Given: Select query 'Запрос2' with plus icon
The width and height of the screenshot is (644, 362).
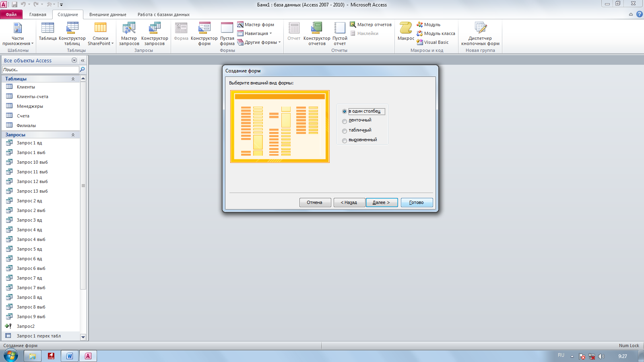Looking at the screenshot, I should [41, 326].
